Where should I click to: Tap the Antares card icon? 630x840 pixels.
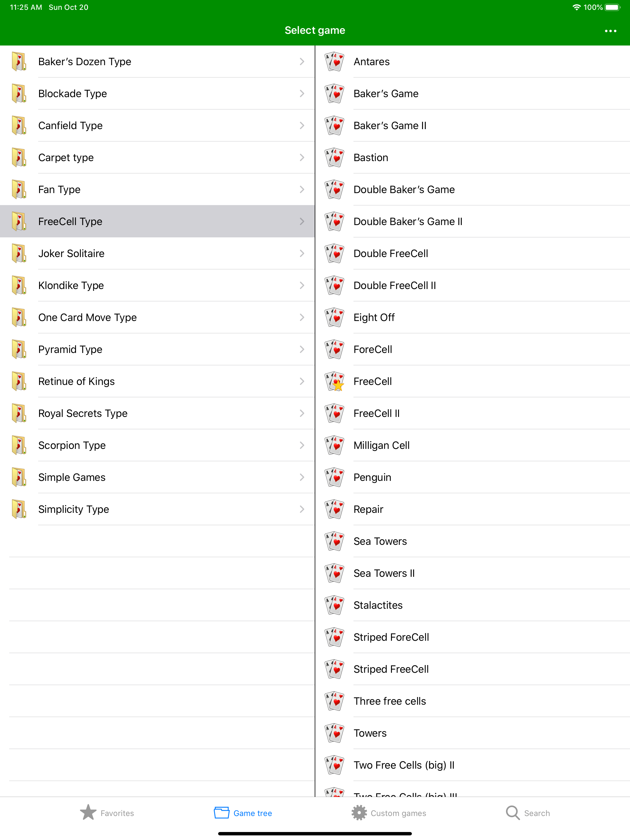click(334, 61)
